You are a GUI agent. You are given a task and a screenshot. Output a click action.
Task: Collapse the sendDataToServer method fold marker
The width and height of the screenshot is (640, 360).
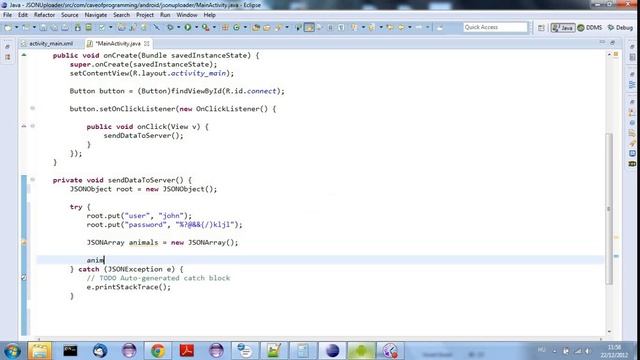pos(33,180)
